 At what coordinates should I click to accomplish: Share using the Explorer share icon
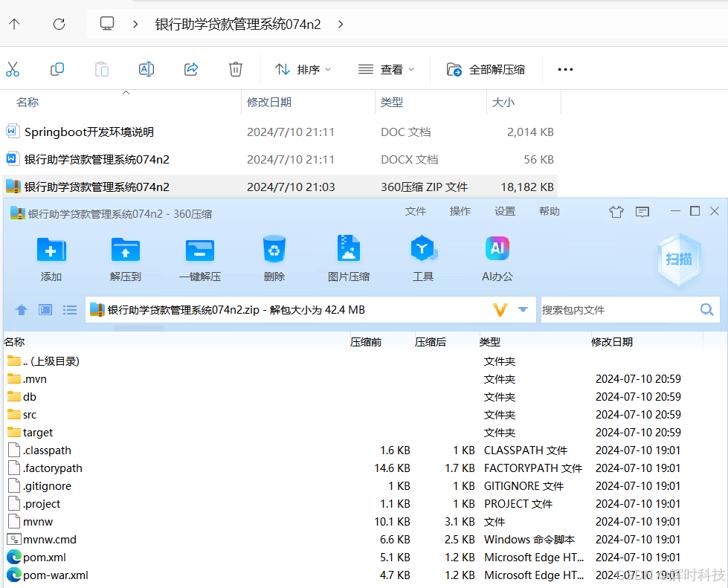pyautogui.click(x=191, y=70)
